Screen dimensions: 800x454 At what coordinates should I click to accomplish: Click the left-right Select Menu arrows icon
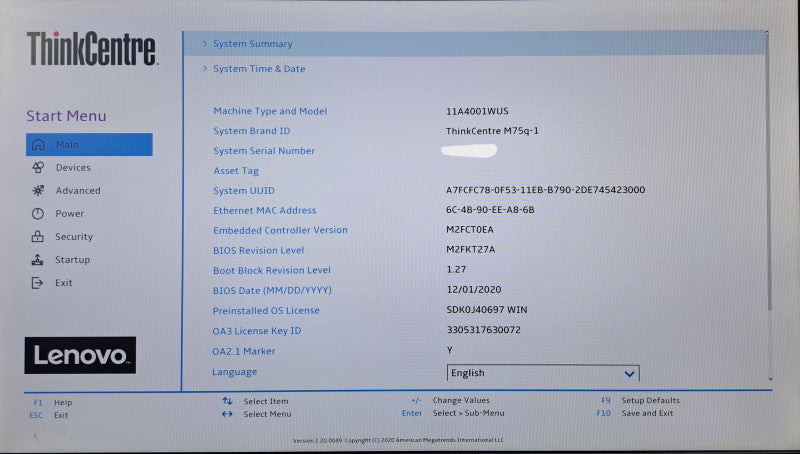click(x=228, y=414)
